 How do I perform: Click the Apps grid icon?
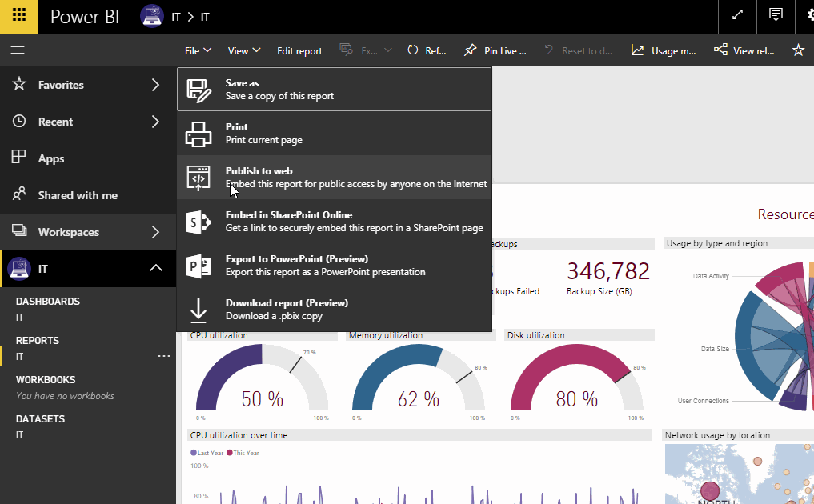[x=18, y=157]
